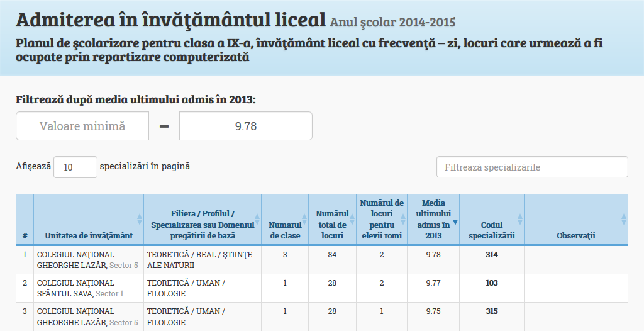Screen dimensions: 644x331
Task: Click total places value 84
Action: [x=332, y=254]
